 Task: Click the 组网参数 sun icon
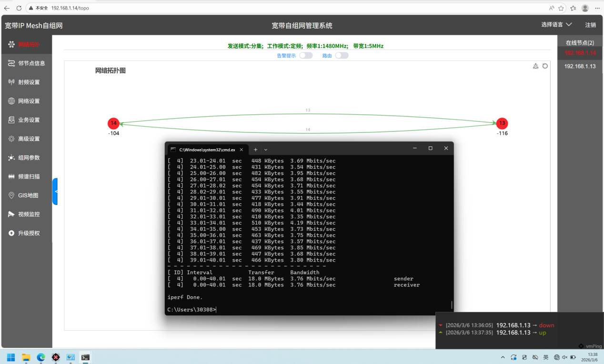pos(11,158)
